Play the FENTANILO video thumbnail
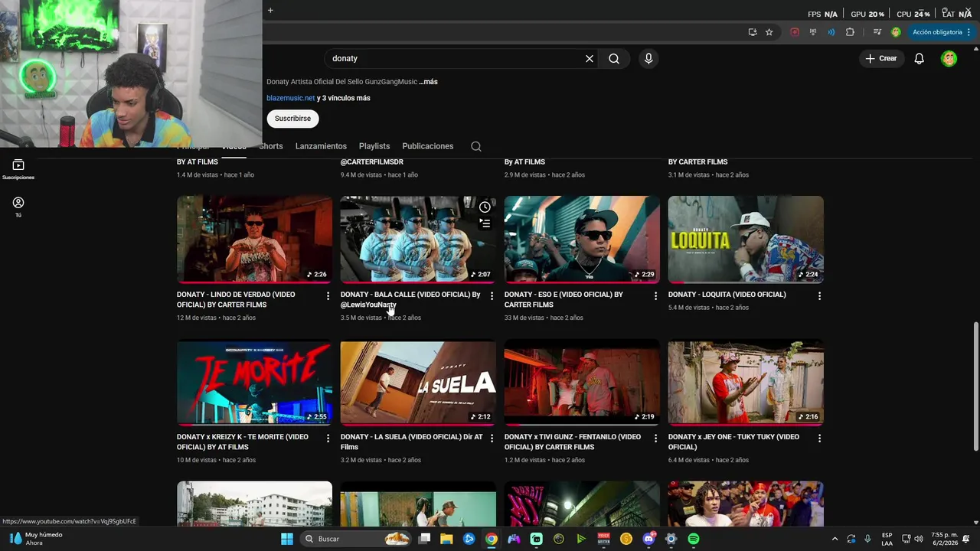980x551 pixels. tap(582, 382)
